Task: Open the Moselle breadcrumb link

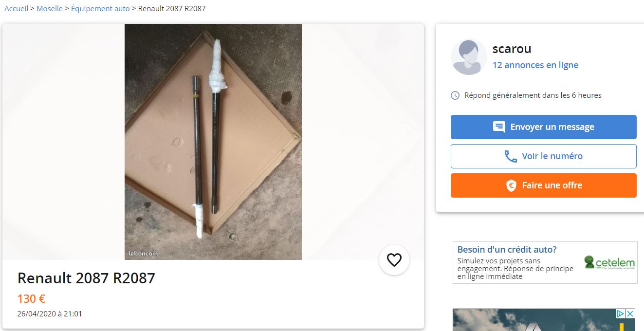Action: (x=50, y=9)
